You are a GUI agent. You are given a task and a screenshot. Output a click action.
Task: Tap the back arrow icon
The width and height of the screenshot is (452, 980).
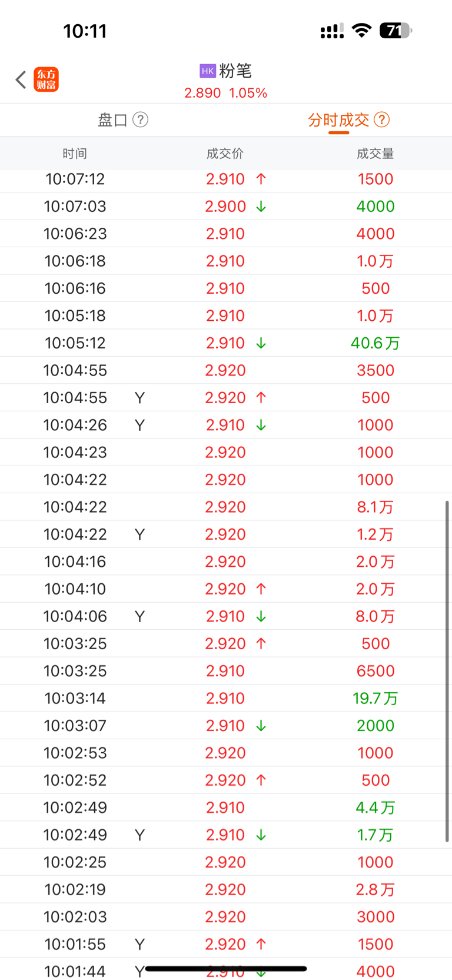[x=21, y=79]
